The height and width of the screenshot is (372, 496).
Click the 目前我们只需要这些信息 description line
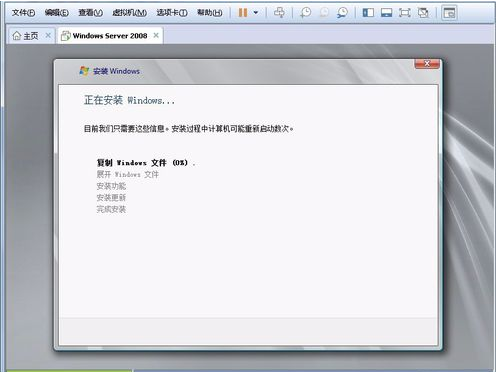(x=188, y=129)
